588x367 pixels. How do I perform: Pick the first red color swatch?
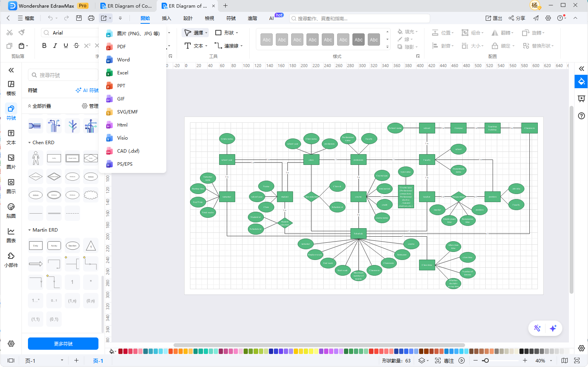(120, 351)
